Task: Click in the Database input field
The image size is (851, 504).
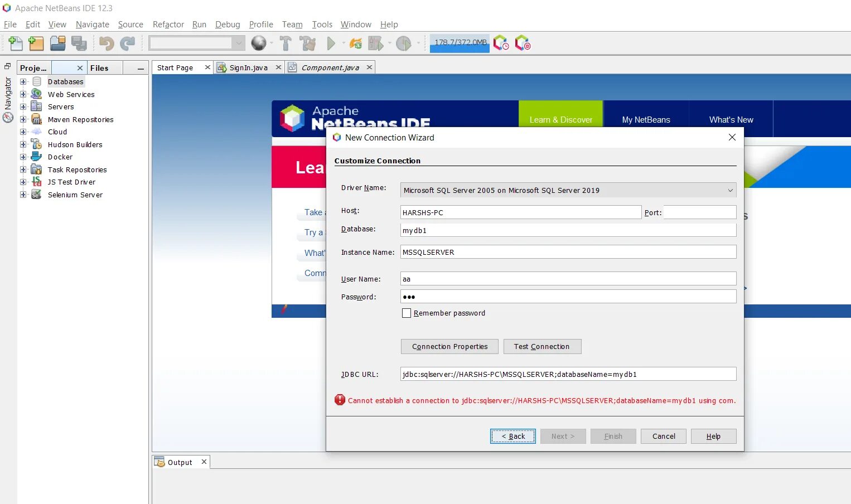Action: point(568,230)
